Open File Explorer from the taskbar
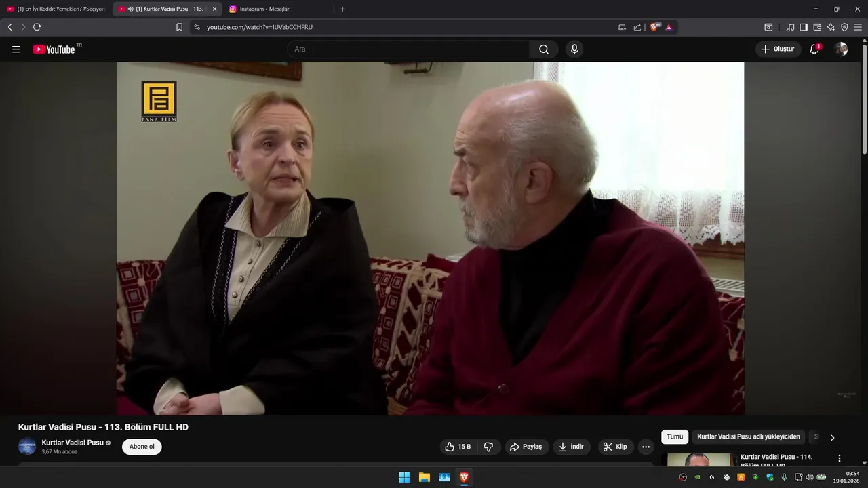This screenshot has height=488, width=868. pyautogui.click(x=425, y=477)
